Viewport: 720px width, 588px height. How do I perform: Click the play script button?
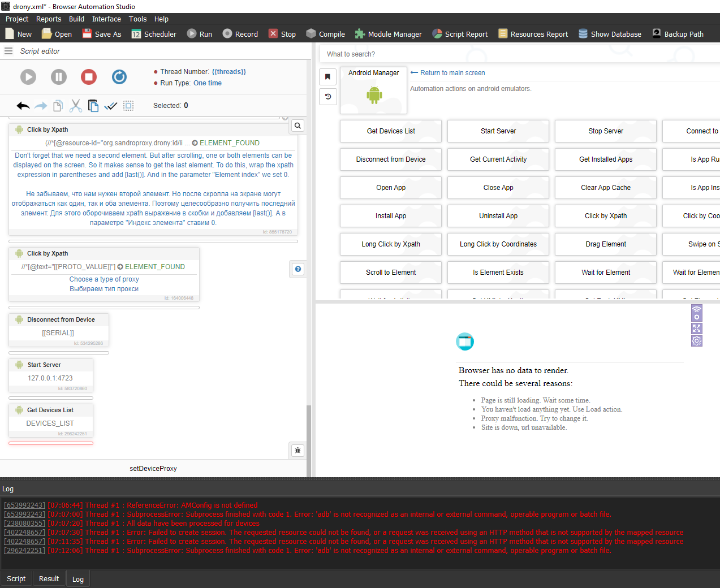tap(28, 77)
